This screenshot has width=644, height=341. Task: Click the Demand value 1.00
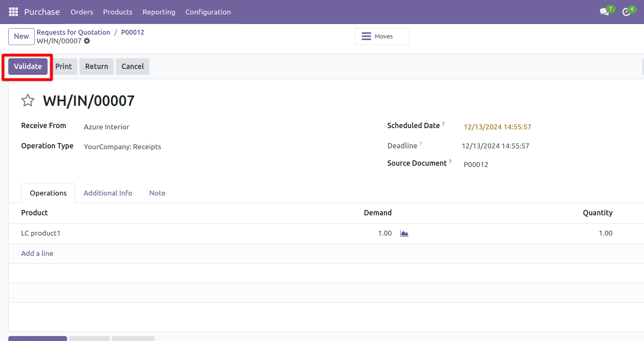[385, 233]
